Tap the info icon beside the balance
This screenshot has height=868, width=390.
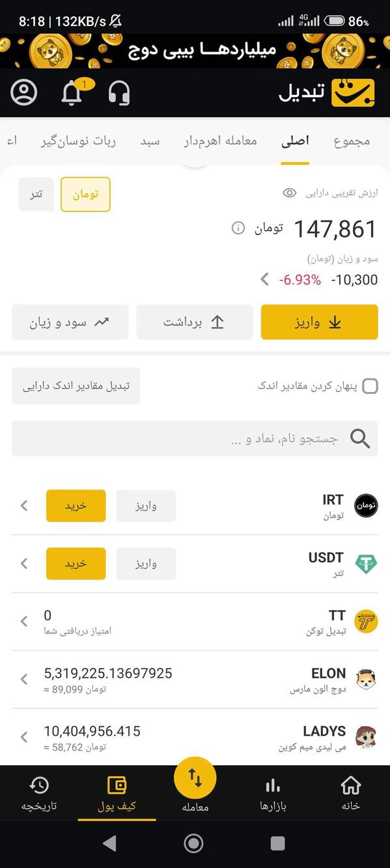coord(239,229)
